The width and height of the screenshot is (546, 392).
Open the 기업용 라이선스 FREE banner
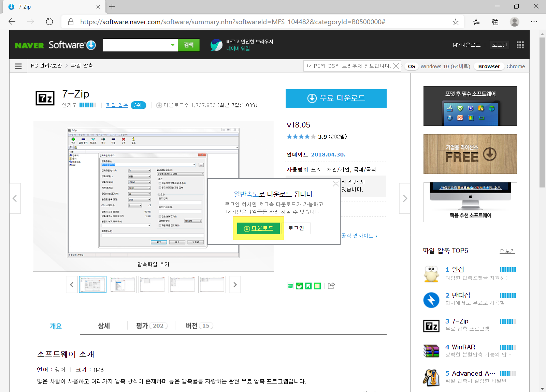470,154
